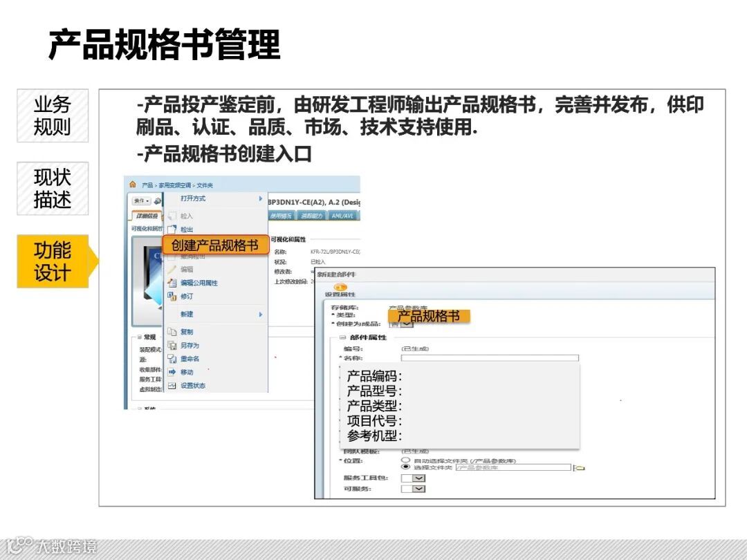
Task: Open the first blue tab after the context menu
Action: pos(281,216)
